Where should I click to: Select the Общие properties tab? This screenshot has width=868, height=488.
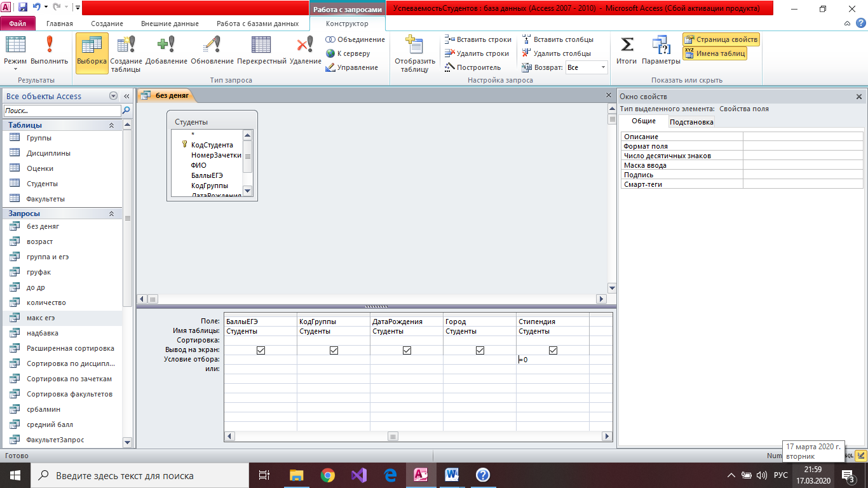(644, 121)
